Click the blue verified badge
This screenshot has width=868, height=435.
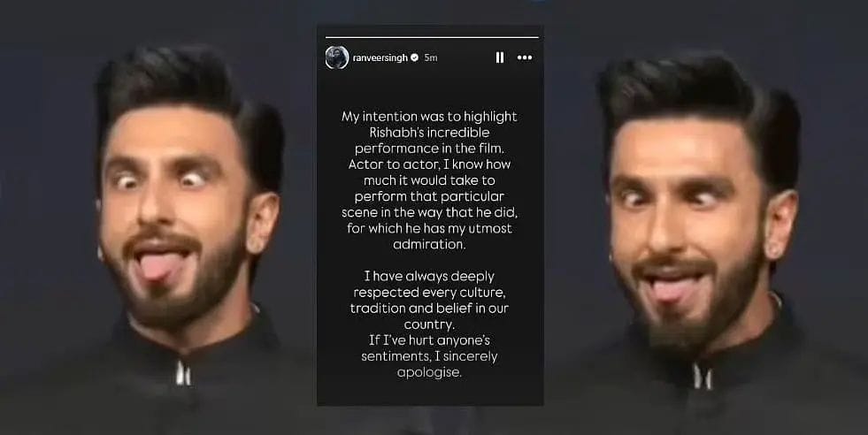(415, 57)
